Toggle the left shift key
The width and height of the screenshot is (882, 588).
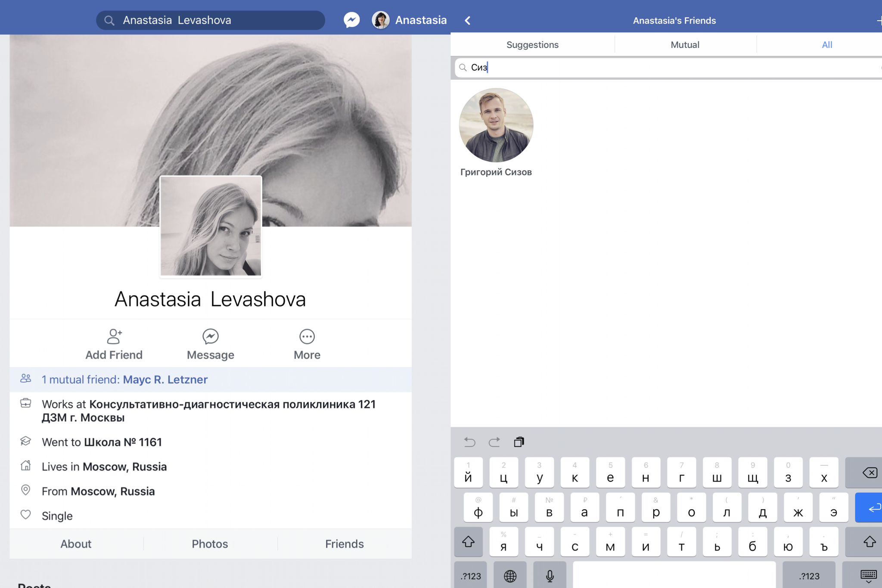(x=468, y=541)
